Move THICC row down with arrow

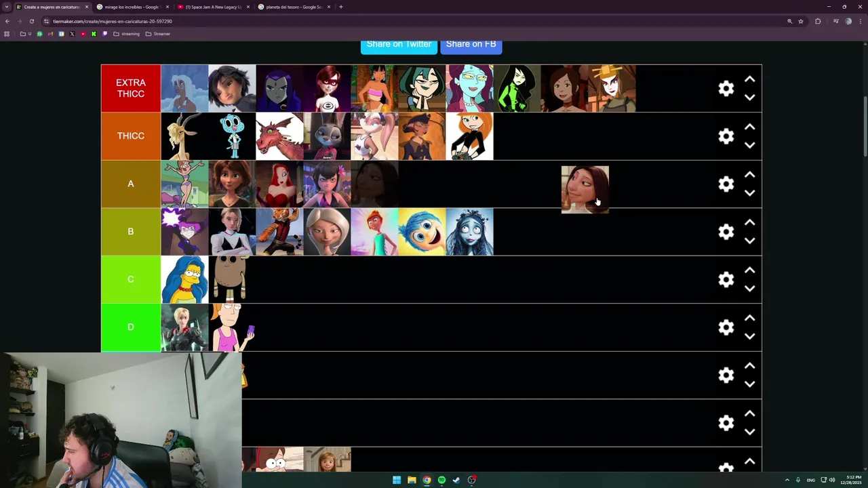(x=749, y=145)
